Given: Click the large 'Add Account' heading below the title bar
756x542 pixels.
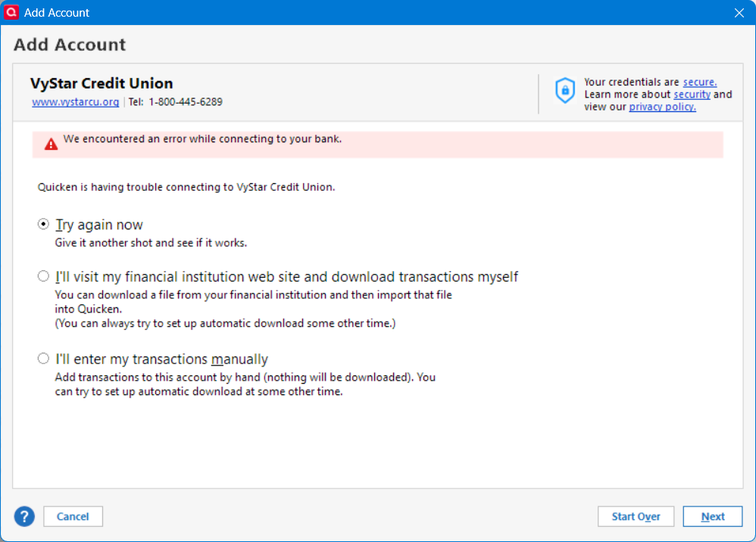Looking at the screenshot, I should tap(70, 45).
